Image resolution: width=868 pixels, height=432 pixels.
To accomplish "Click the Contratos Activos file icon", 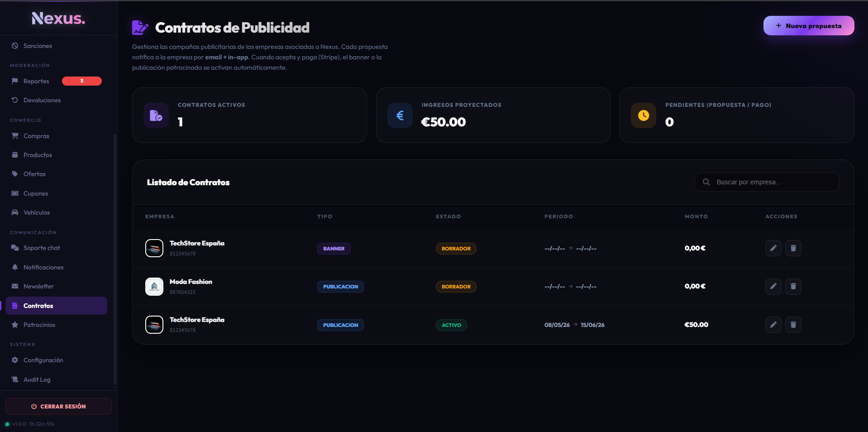I will pyautogui.click(x=156, y=115).
